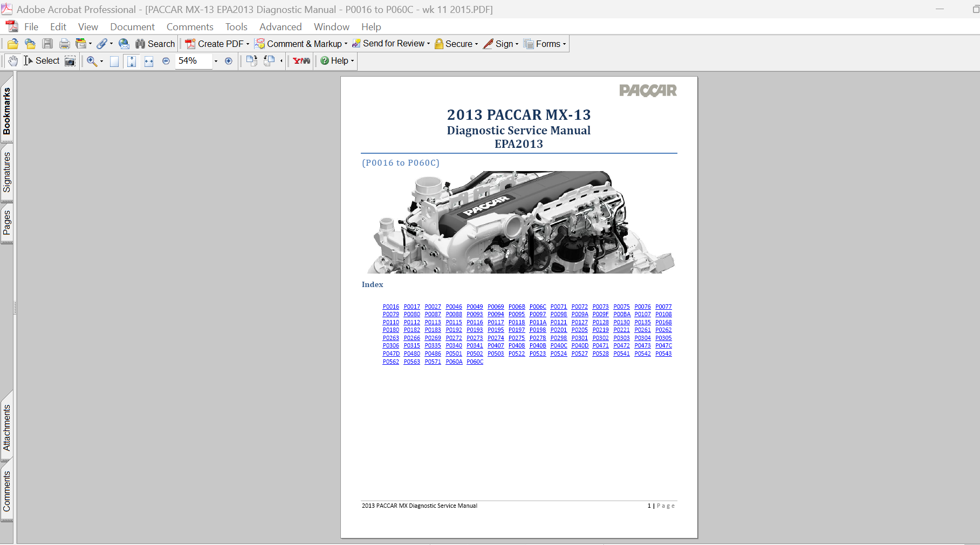Viewport: 980px width, 545px height.
Task: Open the Sign pen dropdown
Action: 501,44
